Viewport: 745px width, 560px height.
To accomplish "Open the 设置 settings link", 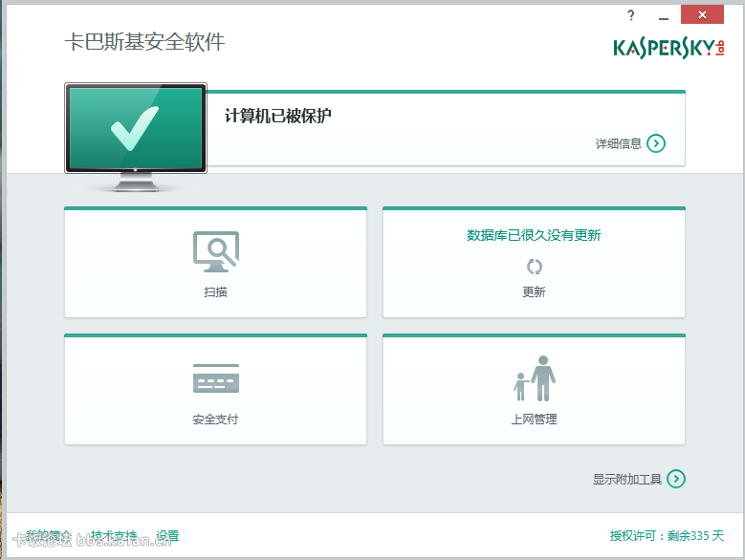I will click(x=167, y=536).
